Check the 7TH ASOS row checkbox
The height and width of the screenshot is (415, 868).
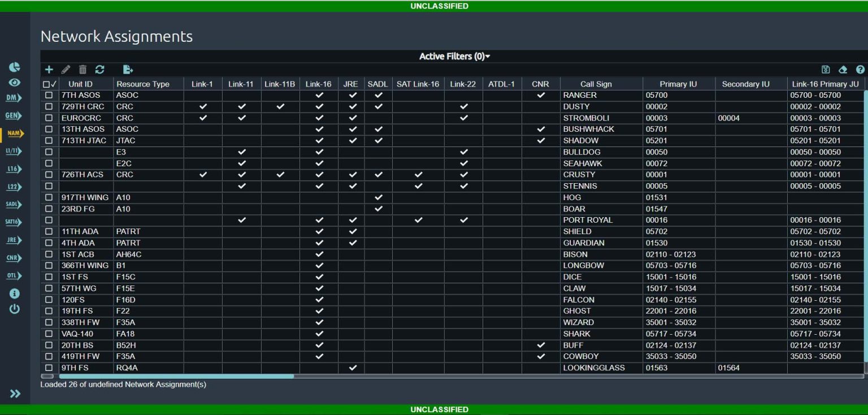49,95
